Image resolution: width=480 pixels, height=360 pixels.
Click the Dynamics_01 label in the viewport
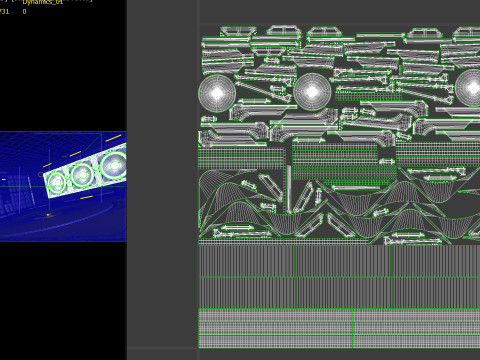tap(43, 2)
